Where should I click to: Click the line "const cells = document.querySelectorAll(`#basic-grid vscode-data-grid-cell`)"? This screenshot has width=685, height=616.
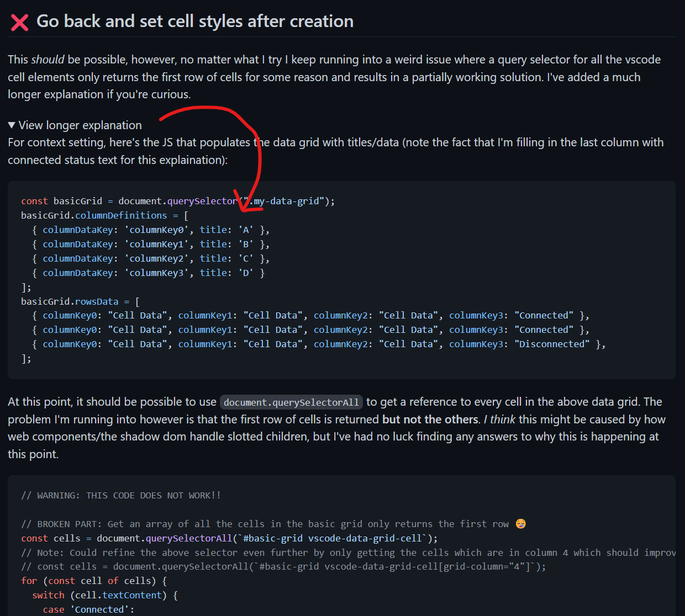pos(229,538)
